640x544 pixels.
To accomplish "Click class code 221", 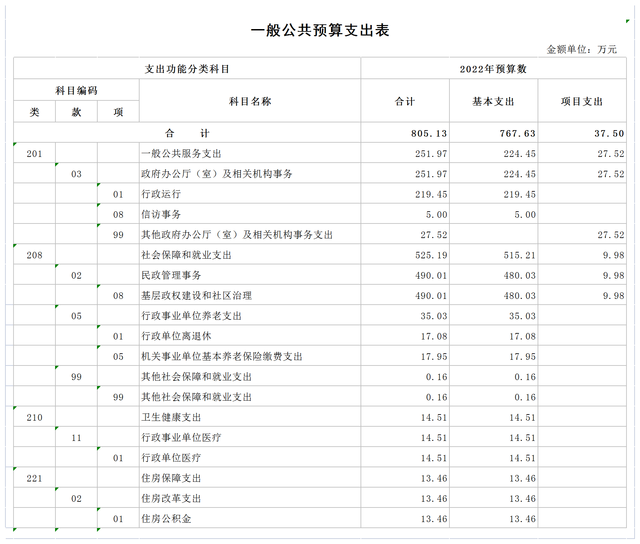I will point(34,479).
